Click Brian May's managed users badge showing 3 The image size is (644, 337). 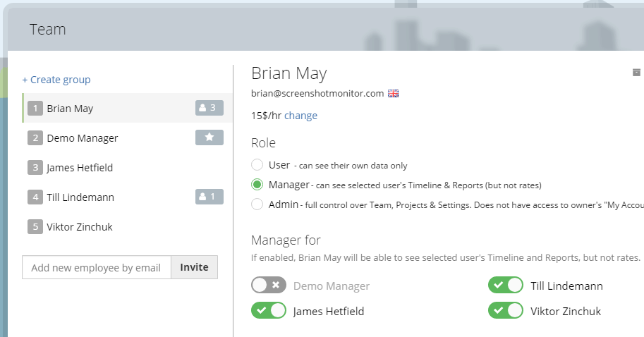[x=209, y=108]
